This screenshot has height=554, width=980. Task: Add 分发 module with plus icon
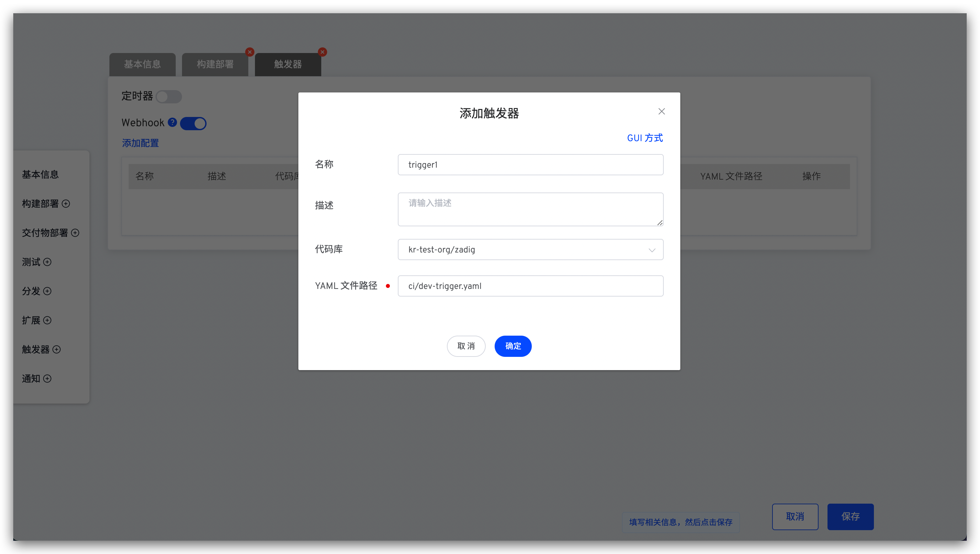(47, 291)
